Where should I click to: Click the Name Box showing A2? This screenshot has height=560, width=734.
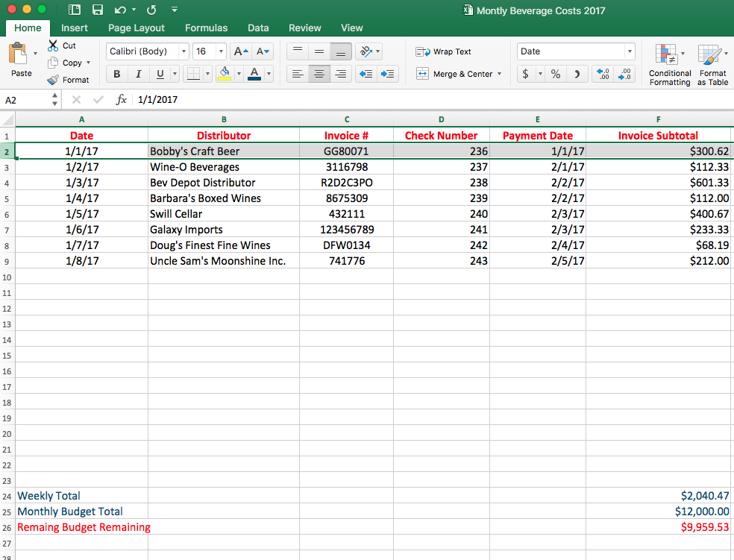click(26, 100)
